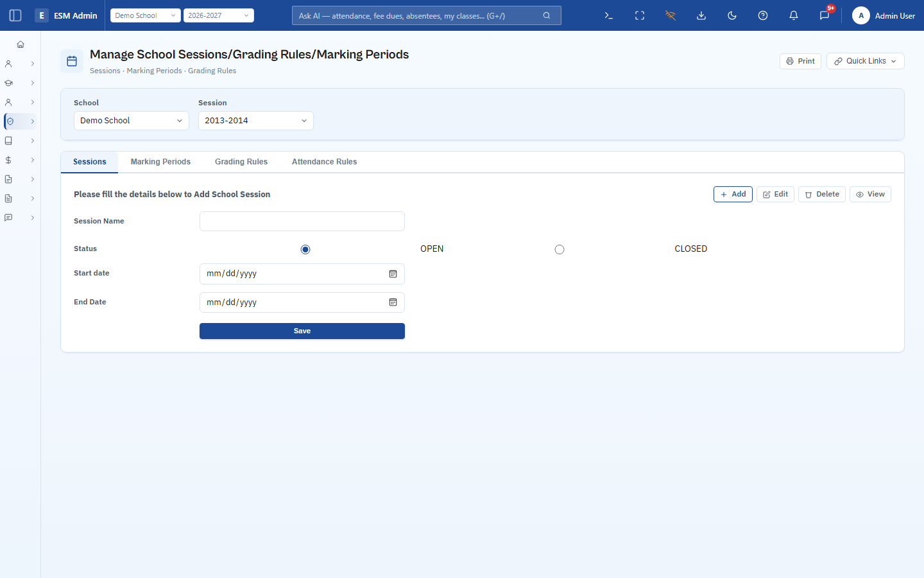924x578 pixels.
Task: Expand chevron next to shield icon
Action: pyautogui.click(x=32, y=121)
